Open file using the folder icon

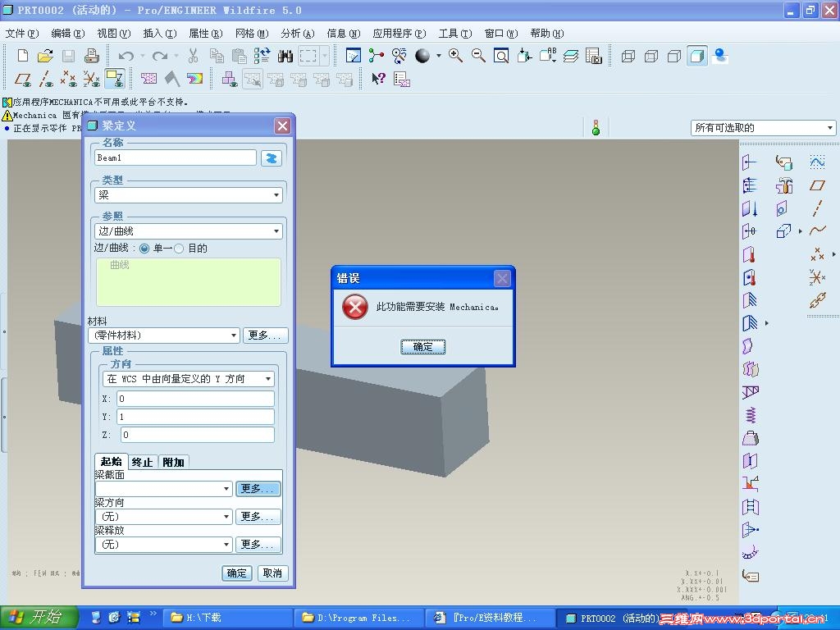click(46, 56)
